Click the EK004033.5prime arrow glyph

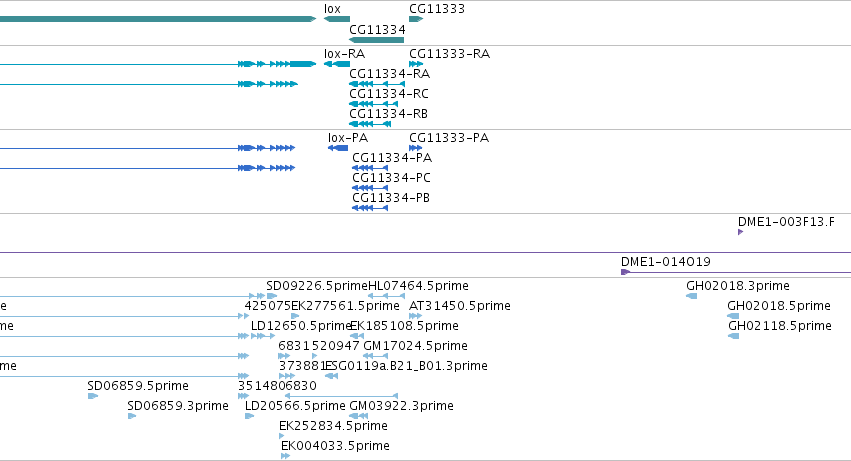click(x=285, y=456)
